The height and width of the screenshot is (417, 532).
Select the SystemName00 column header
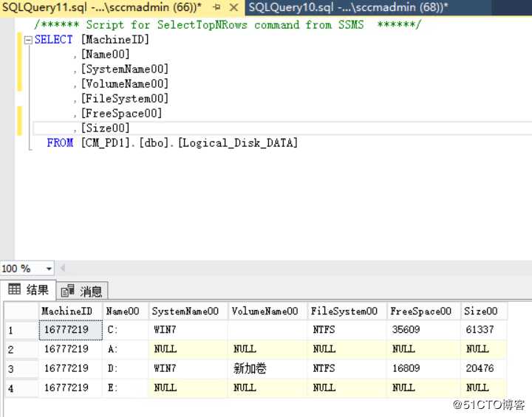[x=188, y=311]
